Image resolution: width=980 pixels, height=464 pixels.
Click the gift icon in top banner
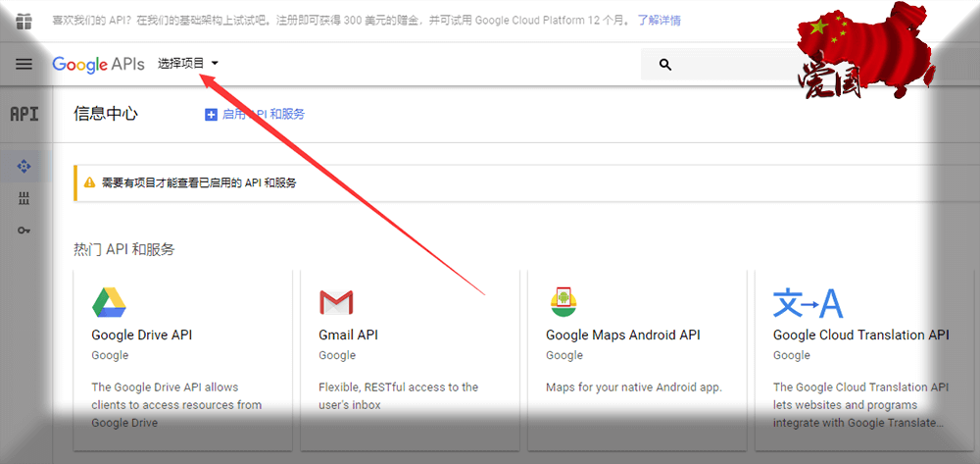pos(24,21)
